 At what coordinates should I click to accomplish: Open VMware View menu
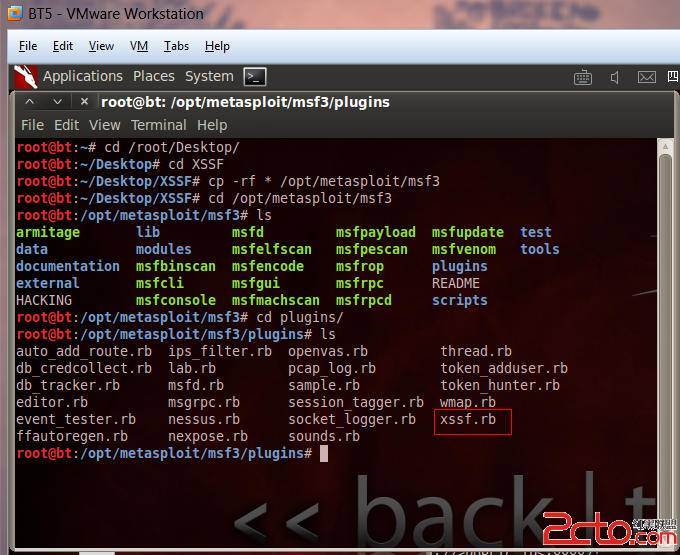click(101, 46)
